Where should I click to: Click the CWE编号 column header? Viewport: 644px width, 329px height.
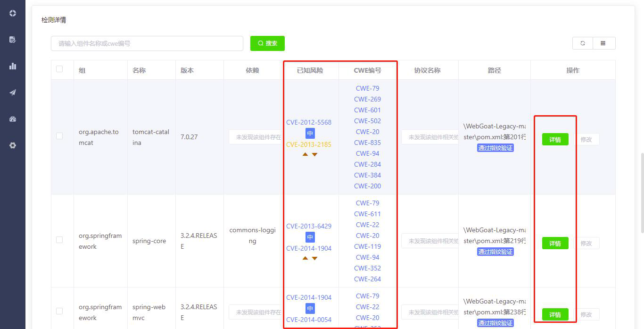(368, 70)
